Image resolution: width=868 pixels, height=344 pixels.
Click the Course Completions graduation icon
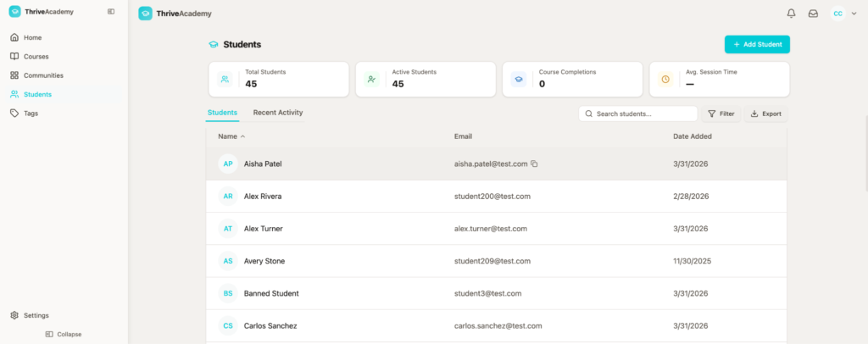pyautogui.click(x=518, y=79)
